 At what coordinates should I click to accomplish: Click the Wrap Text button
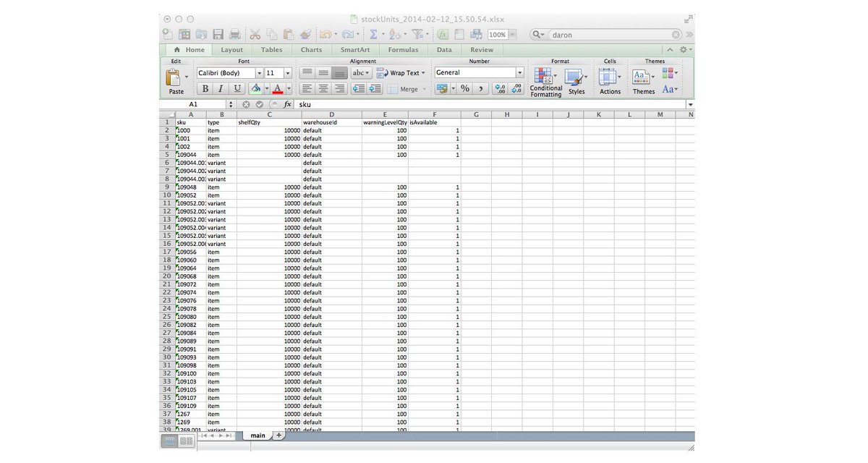click(401, 73)
